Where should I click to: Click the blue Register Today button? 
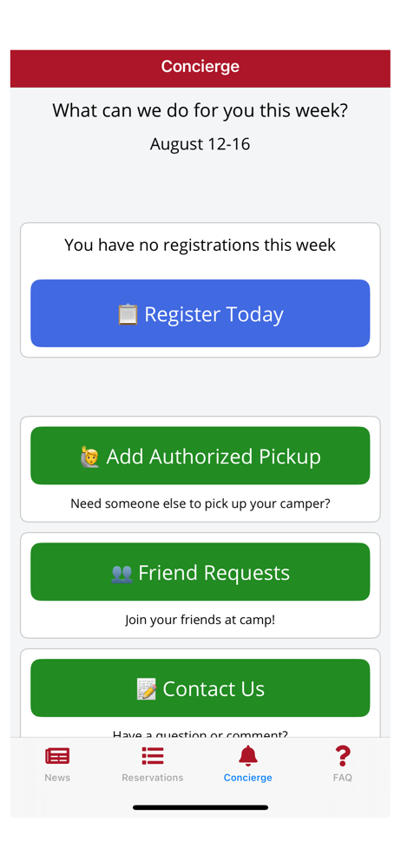click(200, 313)
